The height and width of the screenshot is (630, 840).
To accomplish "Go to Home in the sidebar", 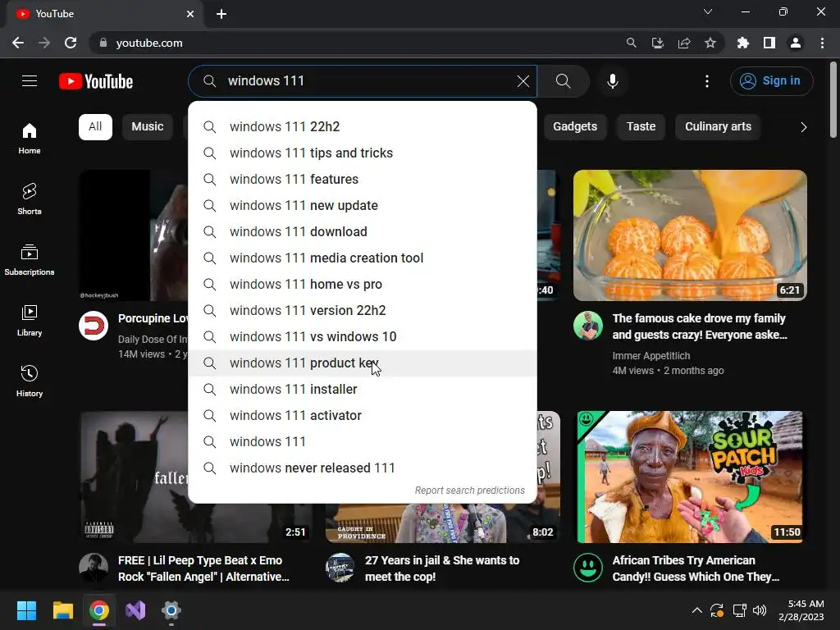I will [30, 138].
